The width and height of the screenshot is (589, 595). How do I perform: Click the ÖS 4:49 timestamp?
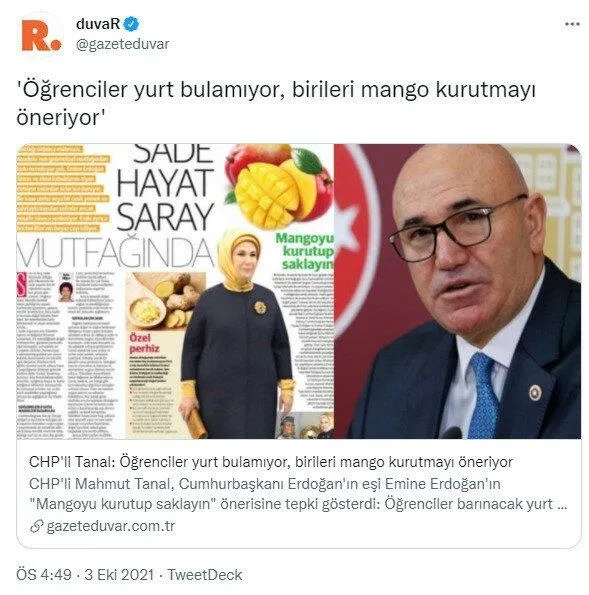[44, 575]
